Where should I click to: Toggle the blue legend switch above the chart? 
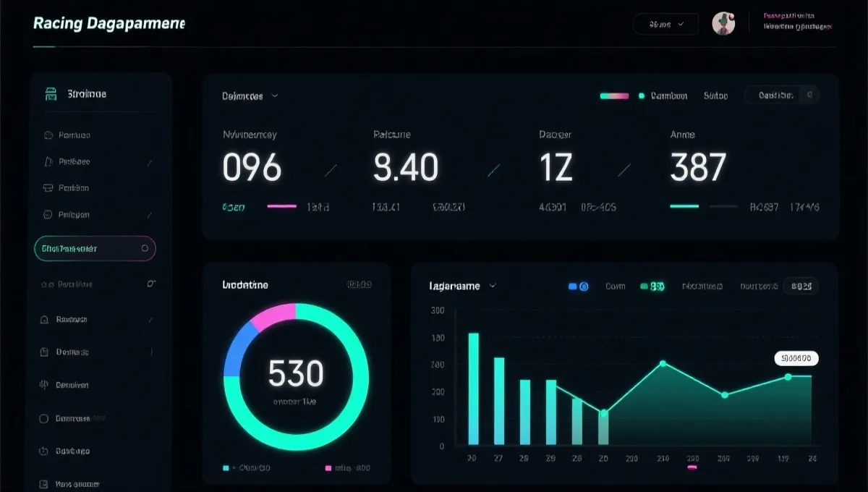tap(579, 287)
